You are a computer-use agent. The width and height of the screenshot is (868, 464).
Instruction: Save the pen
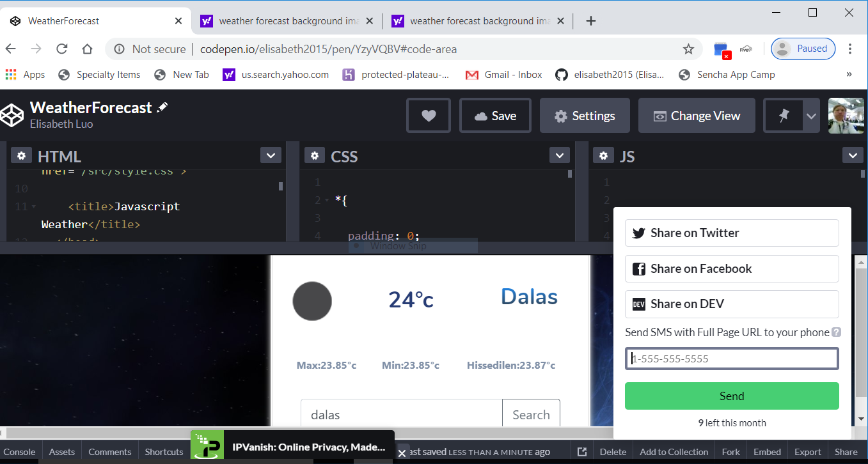coord(495,116)
